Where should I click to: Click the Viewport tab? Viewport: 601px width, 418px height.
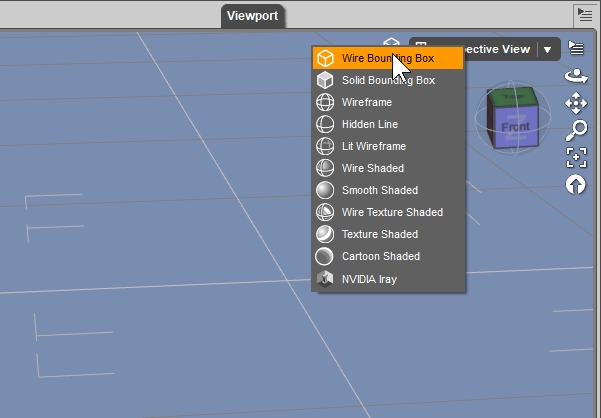coord(253,16)
